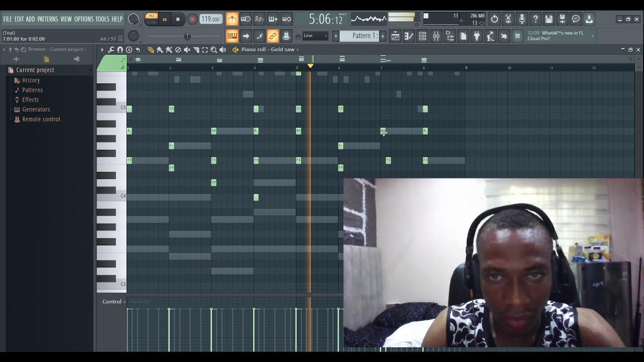Select the piano roll Select tool
The width and height of the screenshot is (644, 362).
pos(205,50)
